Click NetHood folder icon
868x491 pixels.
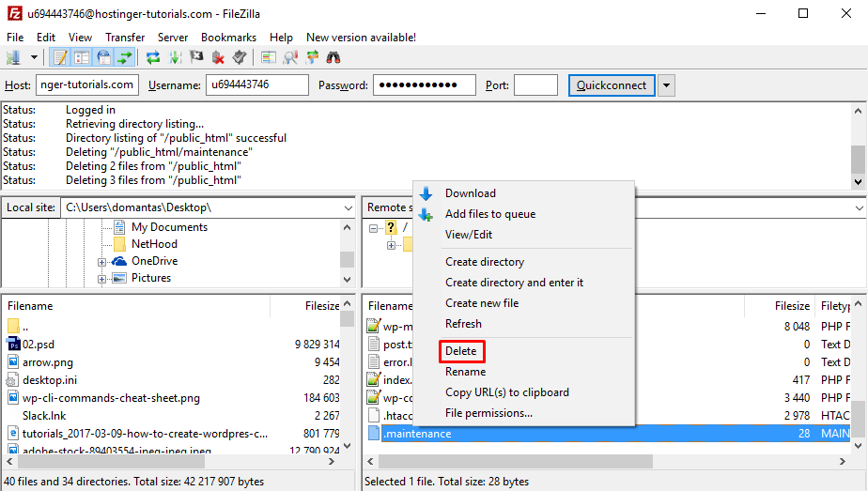[119, 244]
